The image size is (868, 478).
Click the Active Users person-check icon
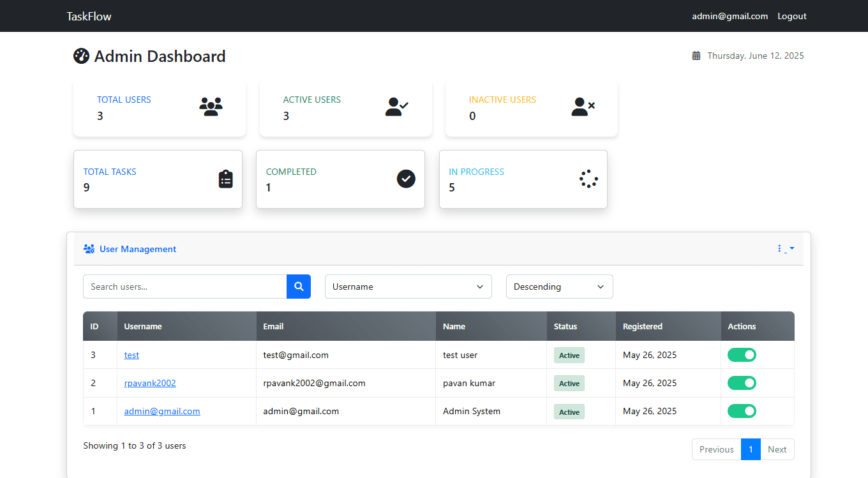click(396, 107)
